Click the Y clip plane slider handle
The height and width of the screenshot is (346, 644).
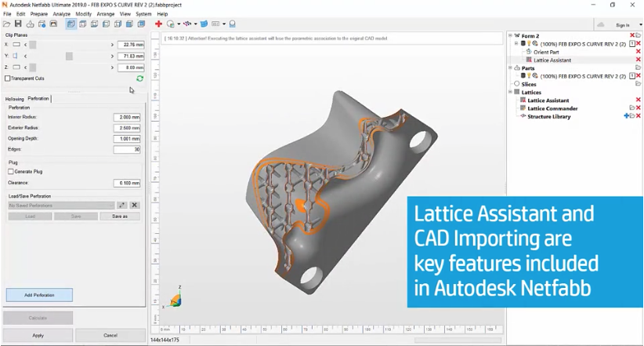pos(69,56)
